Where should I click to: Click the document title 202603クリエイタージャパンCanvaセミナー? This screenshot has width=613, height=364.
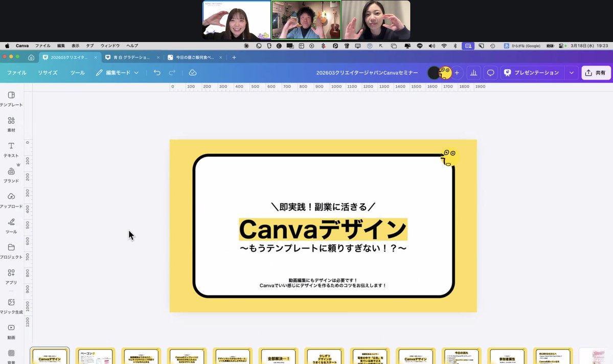[x=367, y=73]
